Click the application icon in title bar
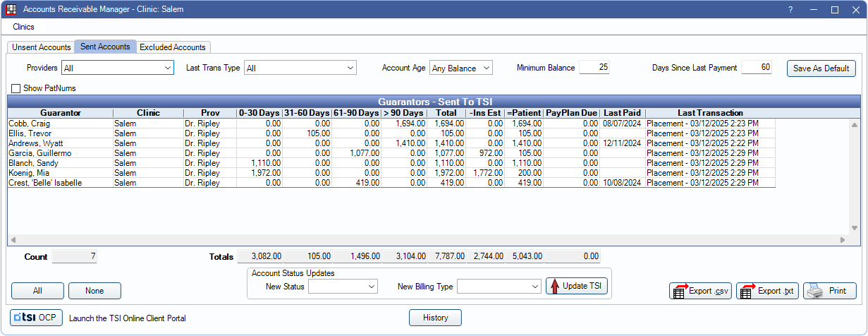868x336 pixels. point(11,10)
